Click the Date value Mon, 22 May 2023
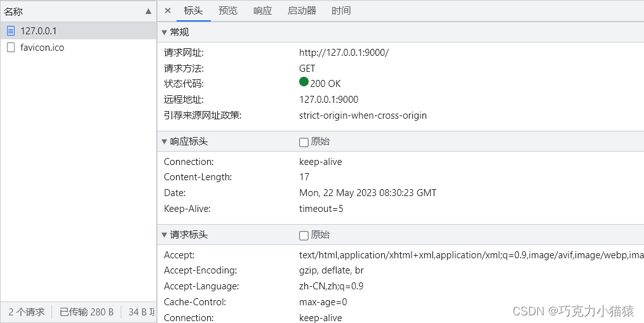The height and width of the screenshot is (323, 644). (368, 192)
